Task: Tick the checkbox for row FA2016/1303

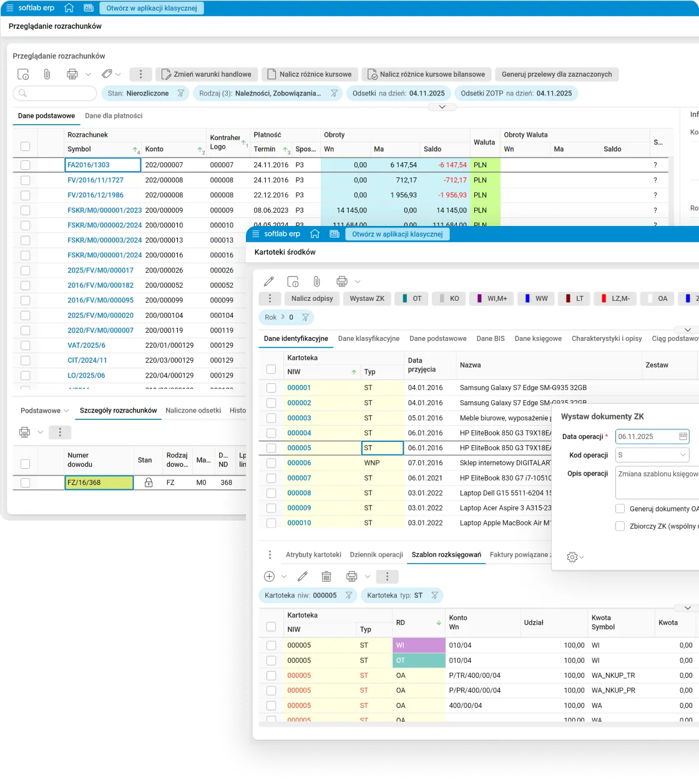Action: (x=25, y=165)
